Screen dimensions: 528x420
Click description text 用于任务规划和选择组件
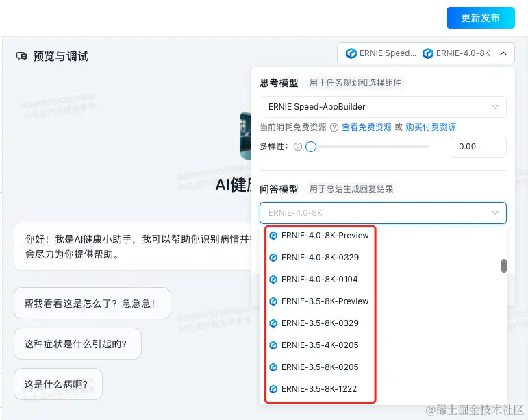(355, 83)
